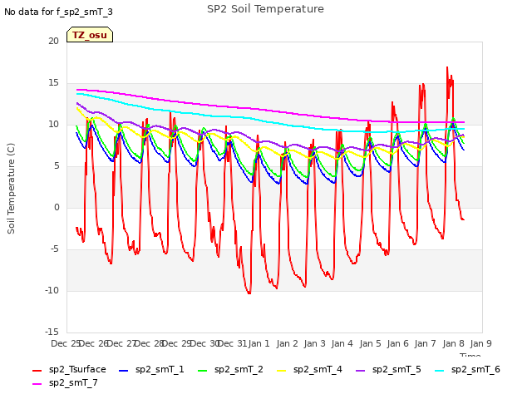This screenshot has width=532, height=399.
Task: Toggle the sp2_smT_6 legend entry
Action: (x=467, y=369)
